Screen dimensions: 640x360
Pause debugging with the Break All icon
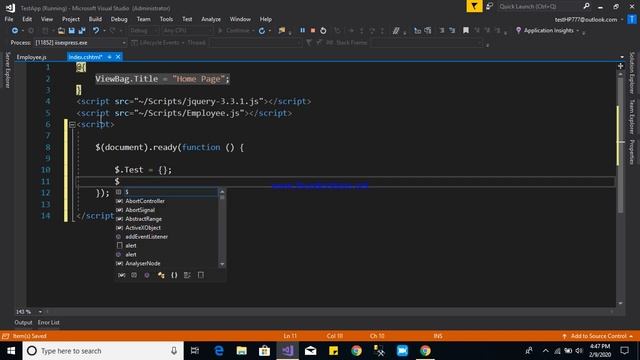tap(302, 31)
